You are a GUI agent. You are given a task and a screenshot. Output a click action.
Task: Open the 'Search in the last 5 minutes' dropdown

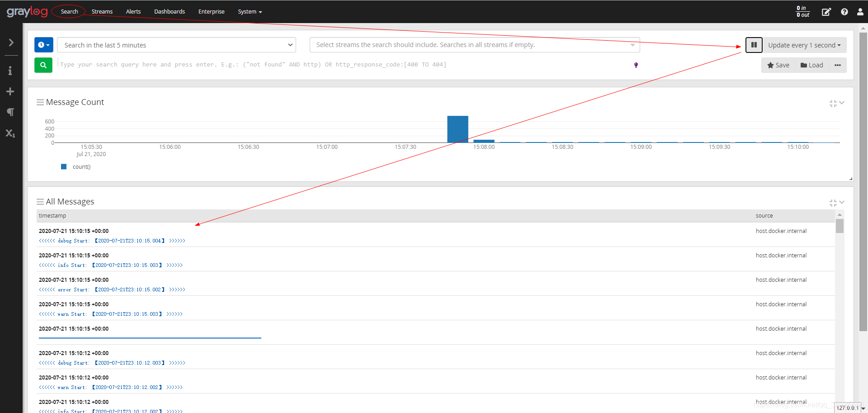(x=177, y=45)
